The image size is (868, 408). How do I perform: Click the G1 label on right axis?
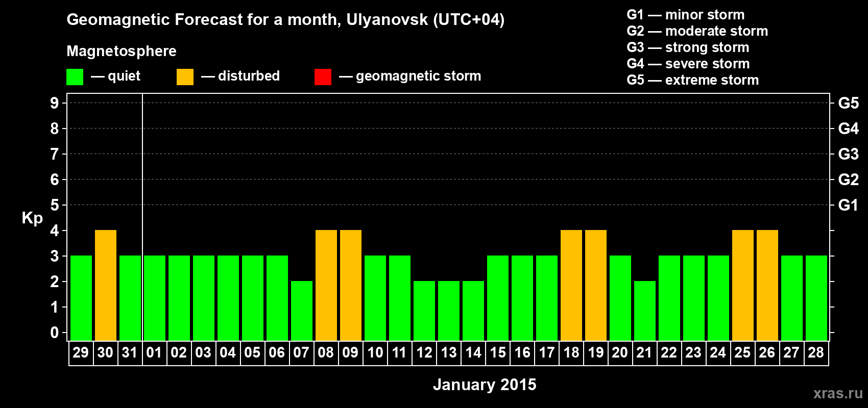pyautogui.click(x=849, y=205)
